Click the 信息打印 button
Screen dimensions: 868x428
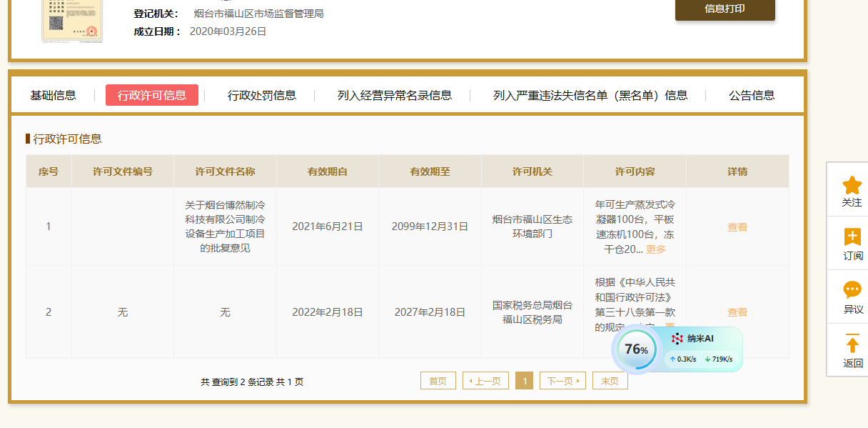click(725, 9)
